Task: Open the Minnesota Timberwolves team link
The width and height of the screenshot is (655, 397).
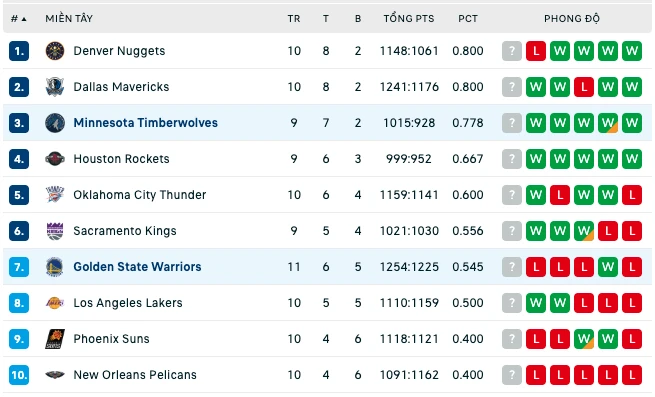Action: tap(145, 123)
